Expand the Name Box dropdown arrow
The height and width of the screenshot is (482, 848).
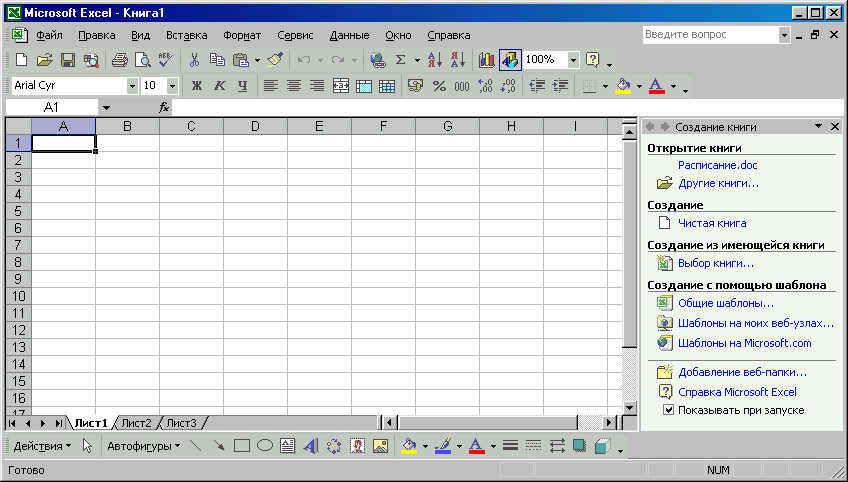(106, 108)
